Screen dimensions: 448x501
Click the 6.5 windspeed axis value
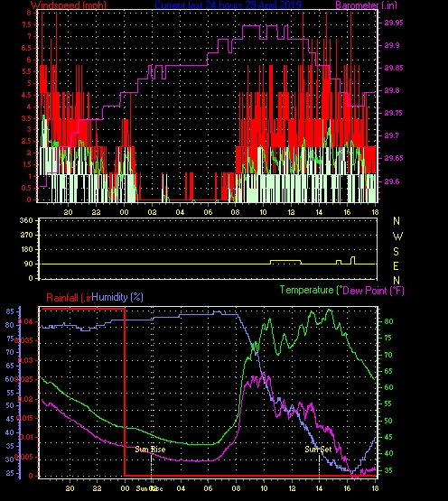coord(27,48)
